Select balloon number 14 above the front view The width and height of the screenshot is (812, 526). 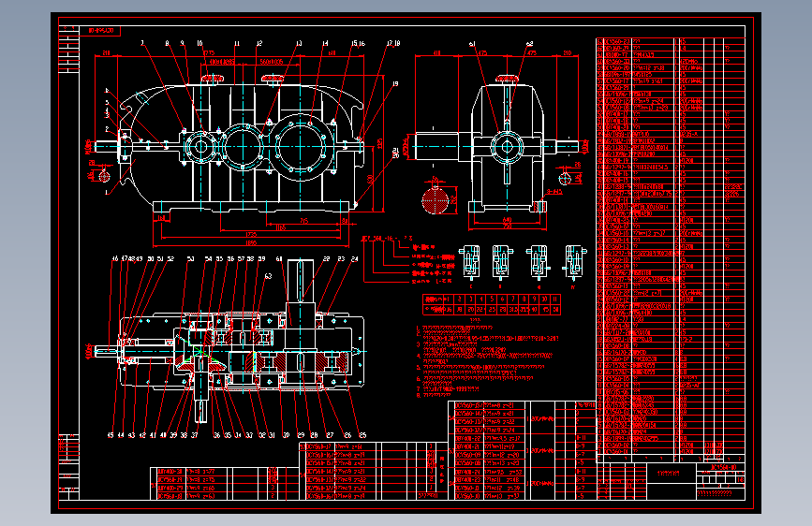click(x=325, y=43)
